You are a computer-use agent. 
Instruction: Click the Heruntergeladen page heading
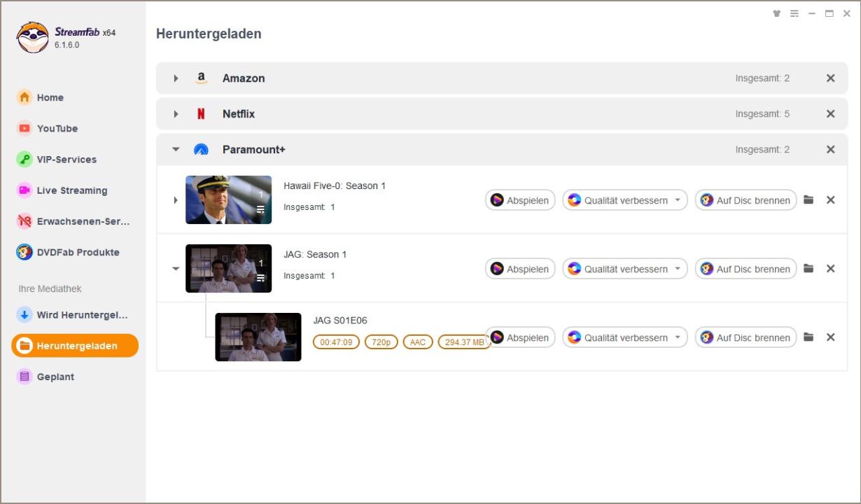(x=209, y=34)
